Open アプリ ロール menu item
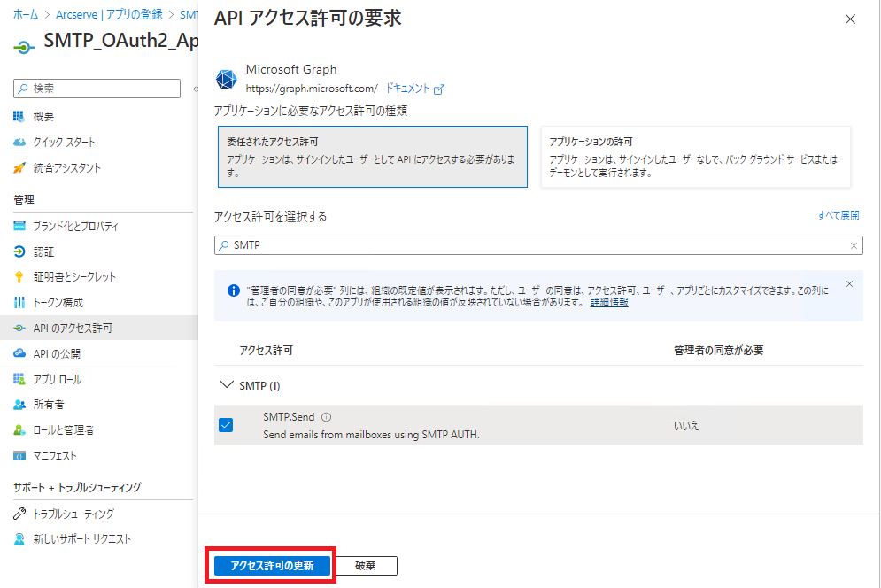The width and height of the screenshot is (881, 588). pyautogui.click(x=58, y=379)
